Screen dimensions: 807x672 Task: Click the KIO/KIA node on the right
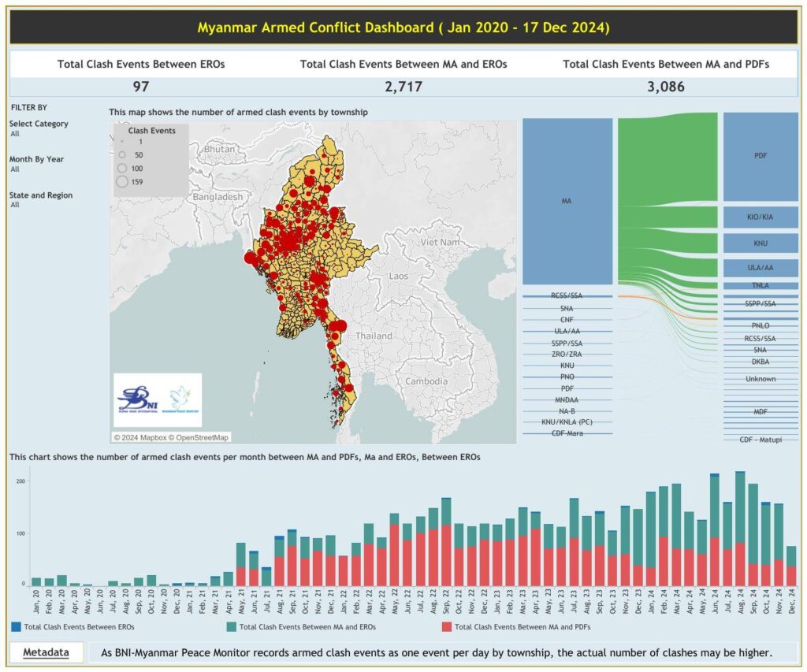[759, 217]
